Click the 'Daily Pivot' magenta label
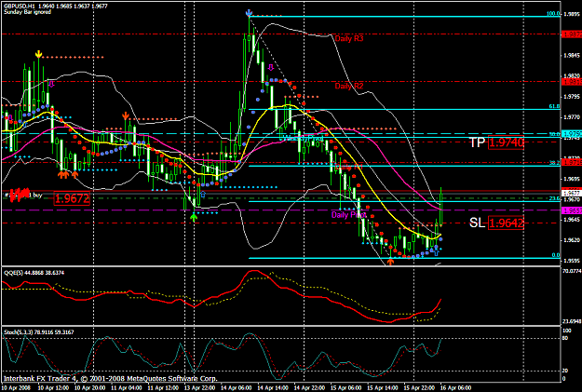582x392 pixels. click(348, 215)
